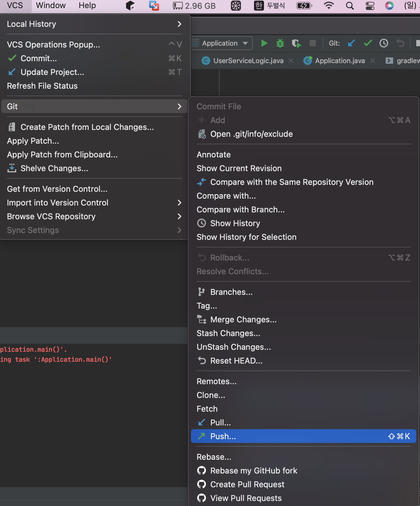Click the Wi-Fi status icon
The height and width of the screenshot is (506, 420).
coord(329,6)
